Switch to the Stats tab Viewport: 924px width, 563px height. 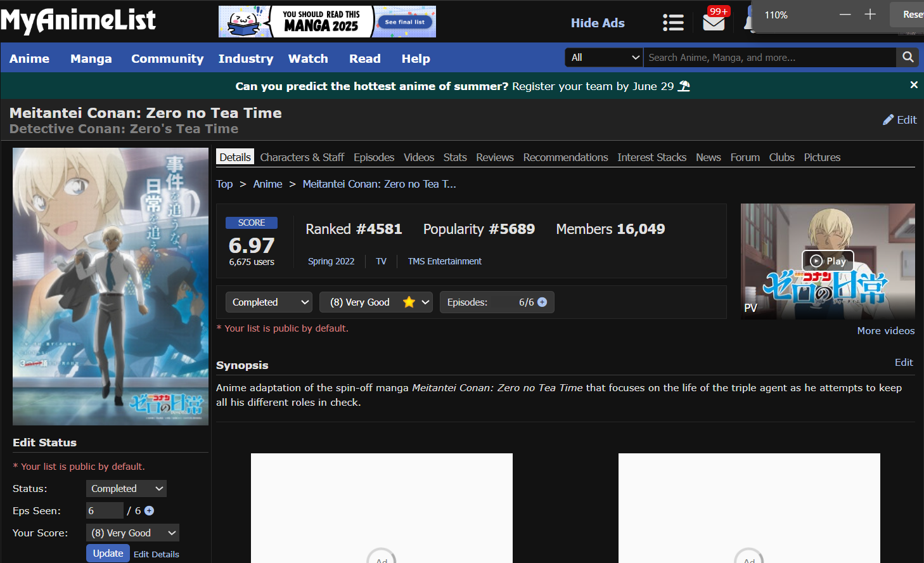coord(455,157)
